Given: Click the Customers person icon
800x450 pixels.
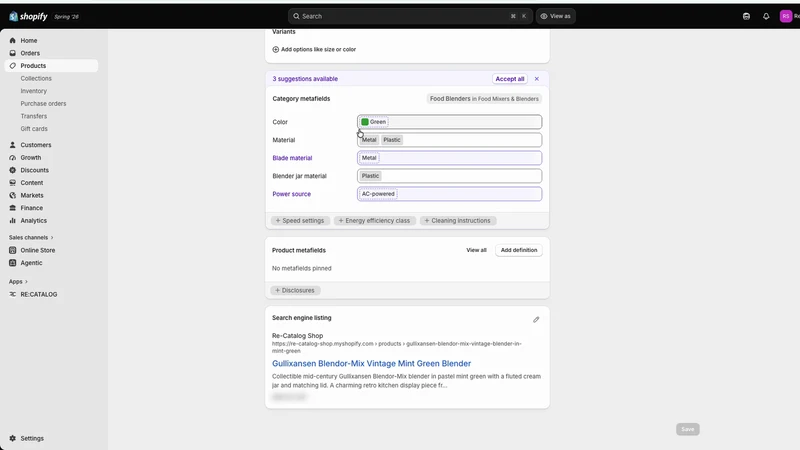Looking at the screenshot, I should click(x=13, y=145).
